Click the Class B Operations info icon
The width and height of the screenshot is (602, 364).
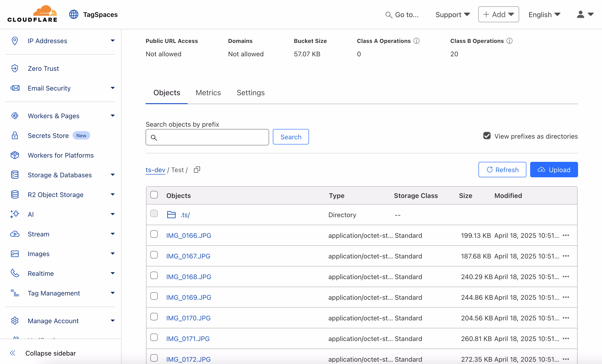point(509,41)
